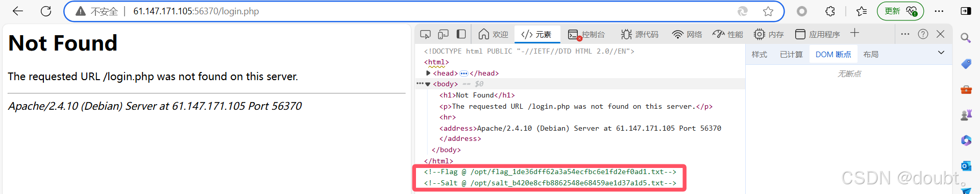Select the p requested URL DOM node
The height and width of the screenshot is (194, 980).
pyautogui.click(x=576, y=107)
